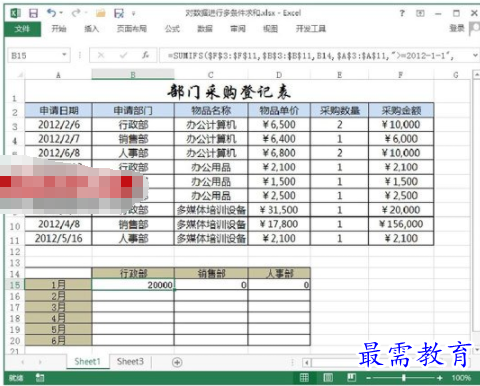Select the 采购金额 header cell
Screen dimensions: 480x386
(x=401, y=110)
